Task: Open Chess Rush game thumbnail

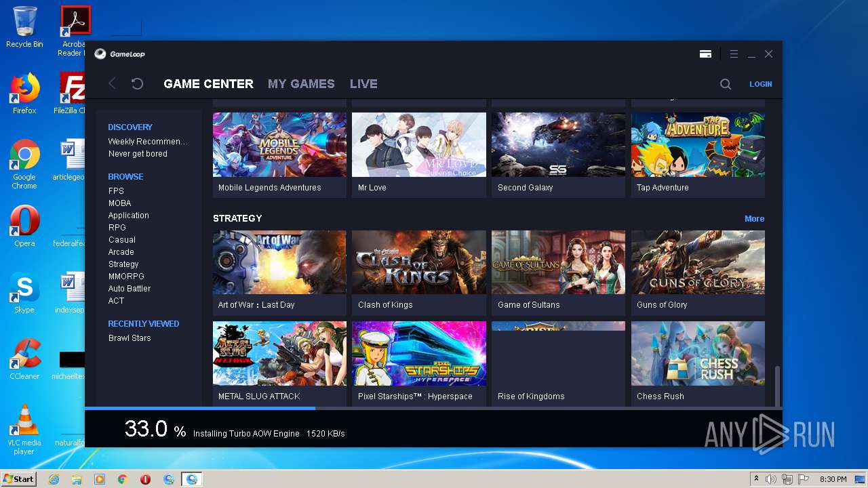Action: click(698, 353)
